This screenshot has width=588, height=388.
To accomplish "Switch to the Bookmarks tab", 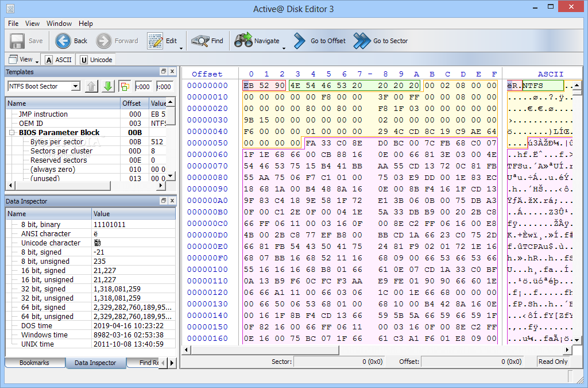I will [x=34, y=363].
